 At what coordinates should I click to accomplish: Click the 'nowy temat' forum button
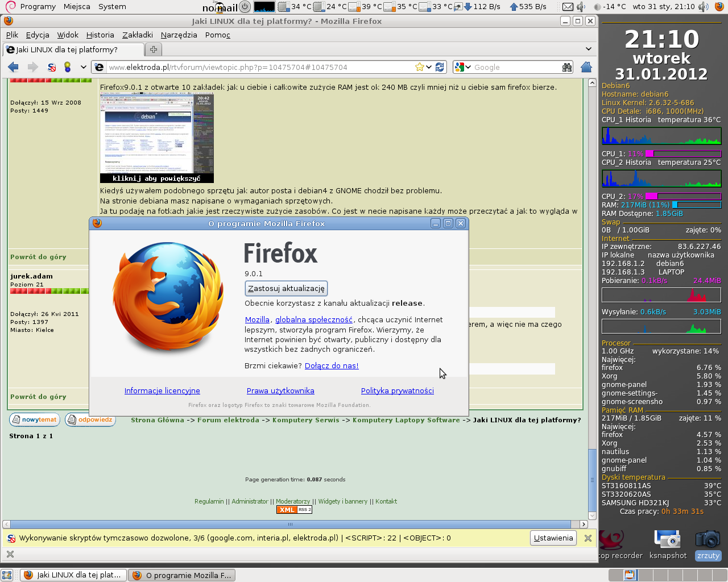(x=34, y=420)
